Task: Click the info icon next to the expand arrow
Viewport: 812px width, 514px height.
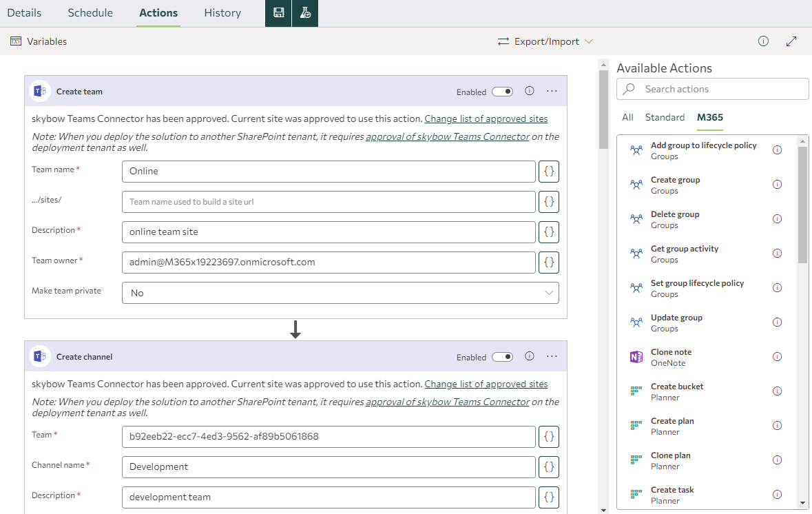Action: pos(763,41)
